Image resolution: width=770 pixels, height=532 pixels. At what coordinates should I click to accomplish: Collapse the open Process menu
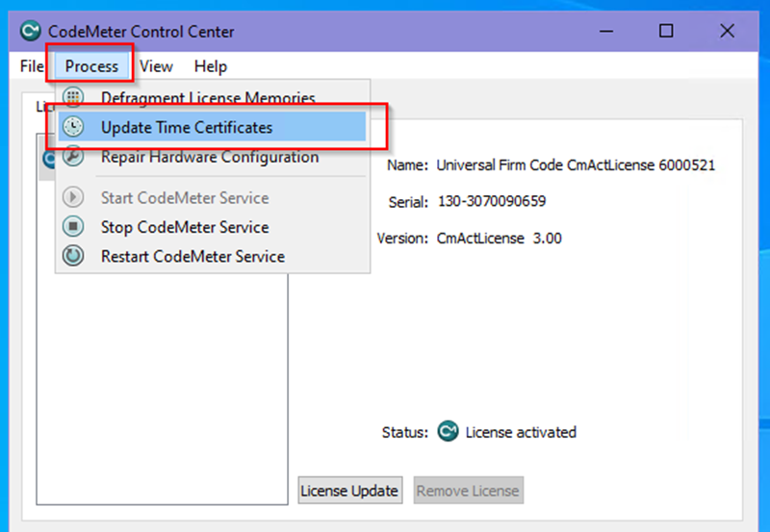(x=91, y=66)
